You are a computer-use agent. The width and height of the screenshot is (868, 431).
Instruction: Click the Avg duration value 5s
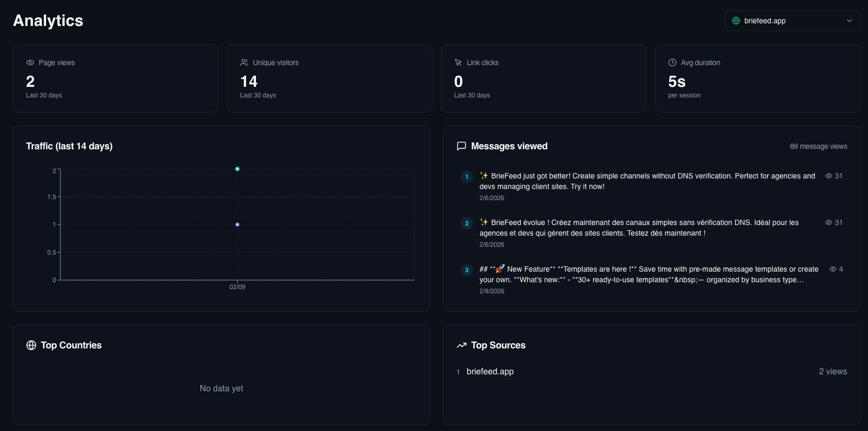pos(677,82)
